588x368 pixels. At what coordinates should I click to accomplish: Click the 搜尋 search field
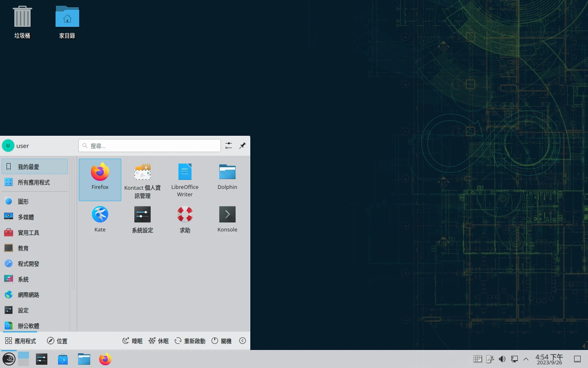[x=150, y=146]
